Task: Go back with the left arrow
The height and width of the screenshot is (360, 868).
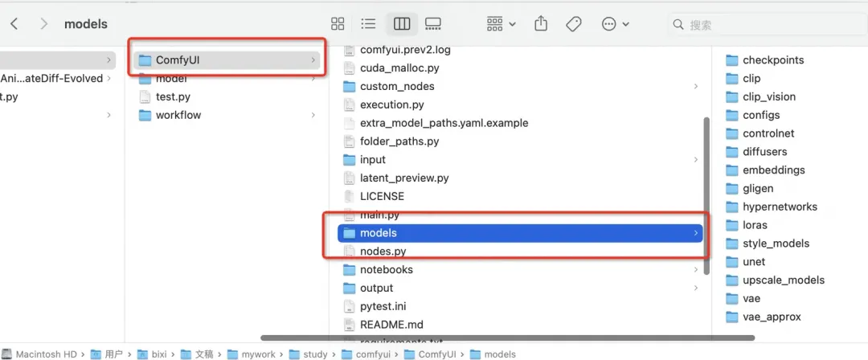Action: click(x=14, y=24)
